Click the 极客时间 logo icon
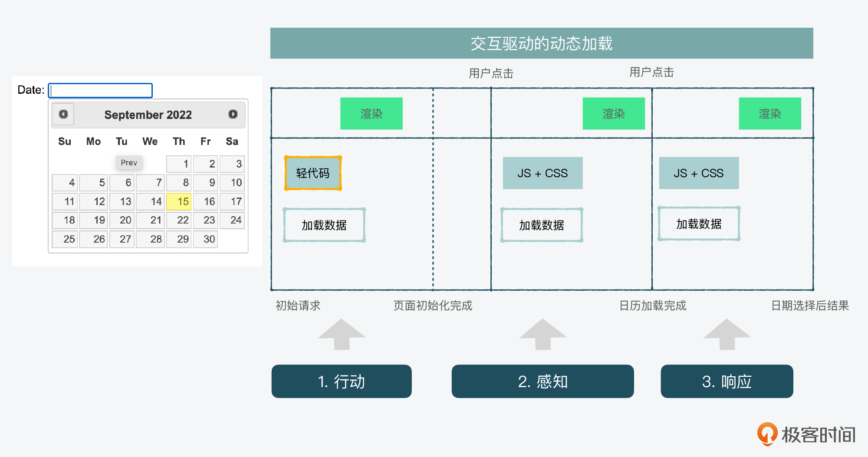 click(x=767, y=434)
